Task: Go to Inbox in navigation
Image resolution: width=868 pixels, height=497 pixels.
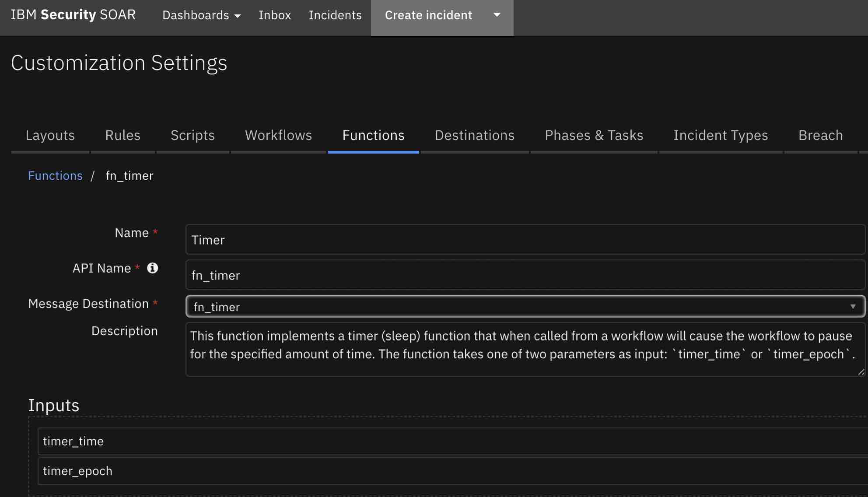Action: (274, 15)
